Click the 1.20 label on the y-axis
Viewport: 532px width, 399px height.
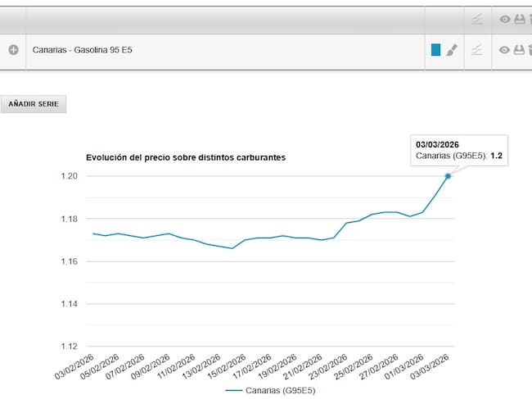pyautogui.click(x=68, y=176)
